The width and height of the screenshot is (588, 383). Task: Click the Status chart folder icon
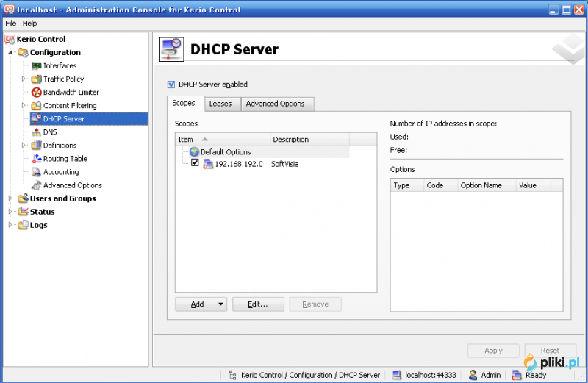click(24, 212)
